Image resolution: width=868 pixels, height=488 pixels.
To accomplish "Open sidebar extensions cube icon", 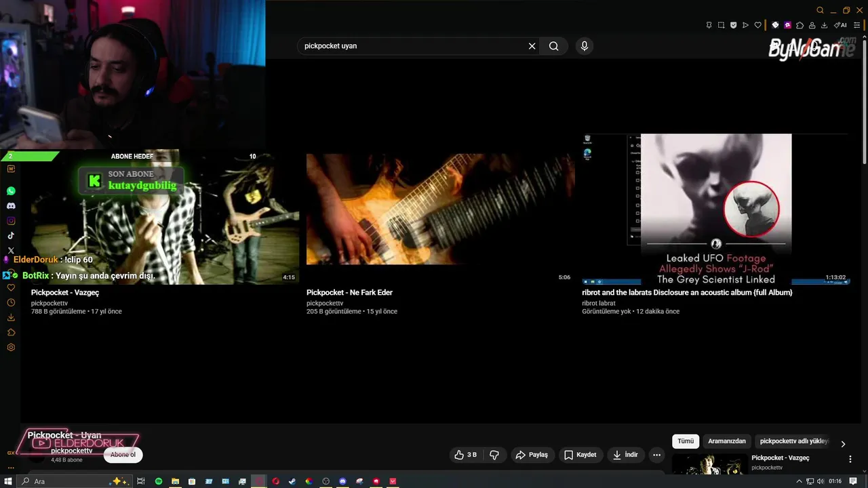I will click(x=11, y=333).
